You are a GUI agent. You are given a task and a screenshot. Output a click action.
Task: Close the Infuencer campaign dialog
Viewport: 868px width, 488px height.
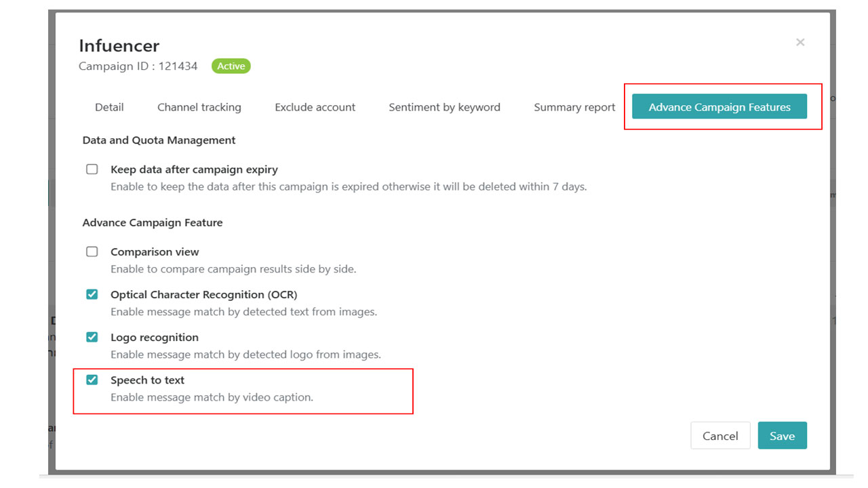(x=800, y=42)
